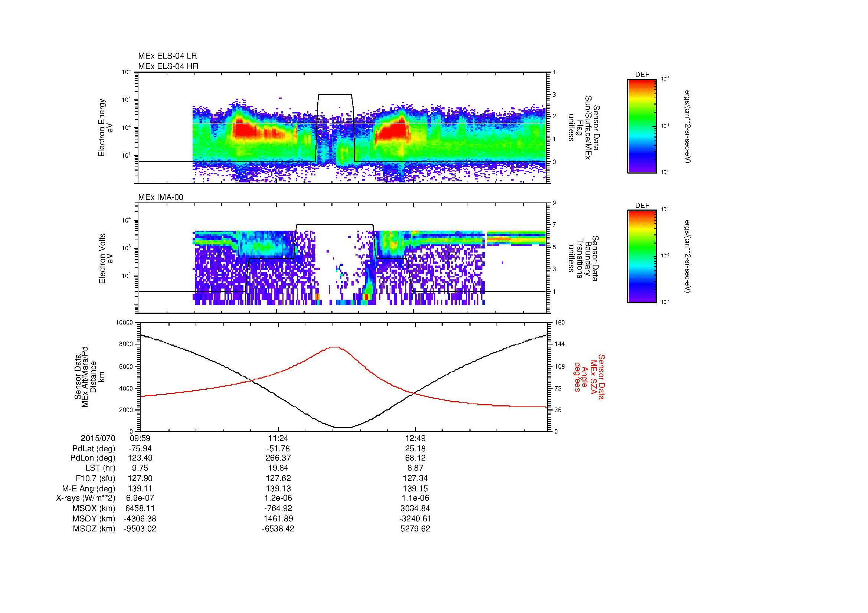Click the 12:49 time tick label
The height and width of the screenshot is (613, 868).
coord(416,438)
